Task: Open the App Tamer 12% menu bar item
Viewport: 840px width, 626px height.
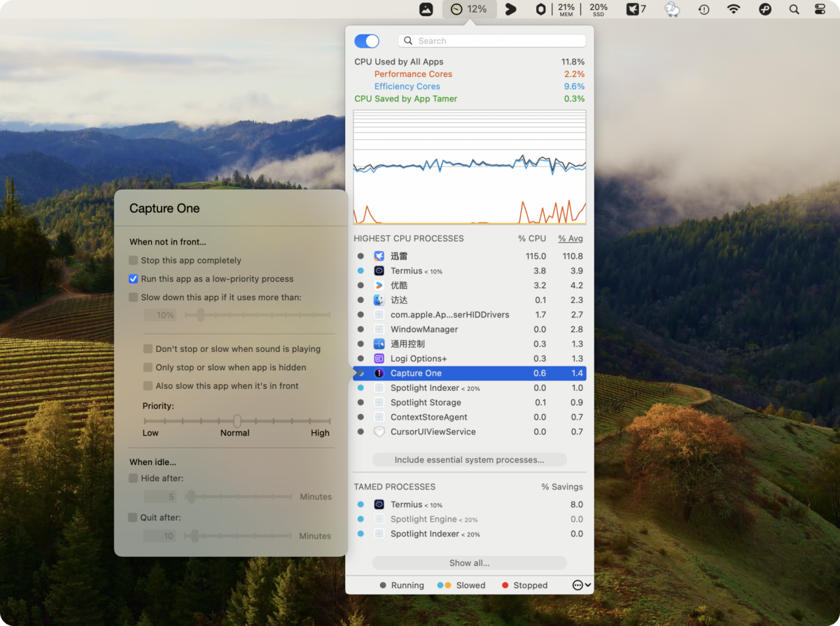Action: pos(469,9)
